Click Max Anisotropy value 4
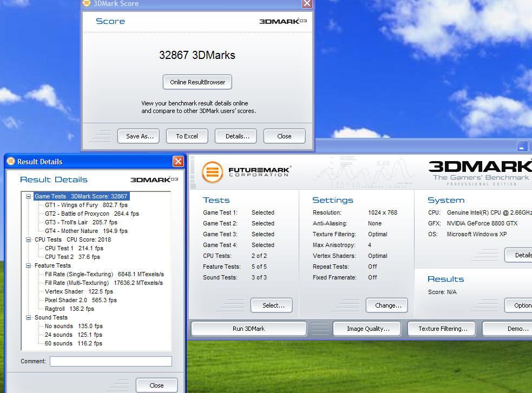The image size is (532, 393). point(370,245)
